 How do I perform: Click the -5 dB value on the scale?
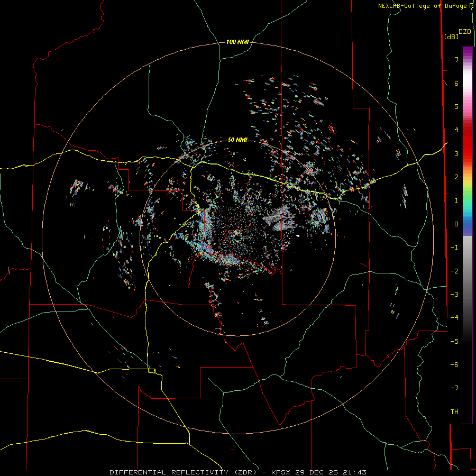click(454, 342)
